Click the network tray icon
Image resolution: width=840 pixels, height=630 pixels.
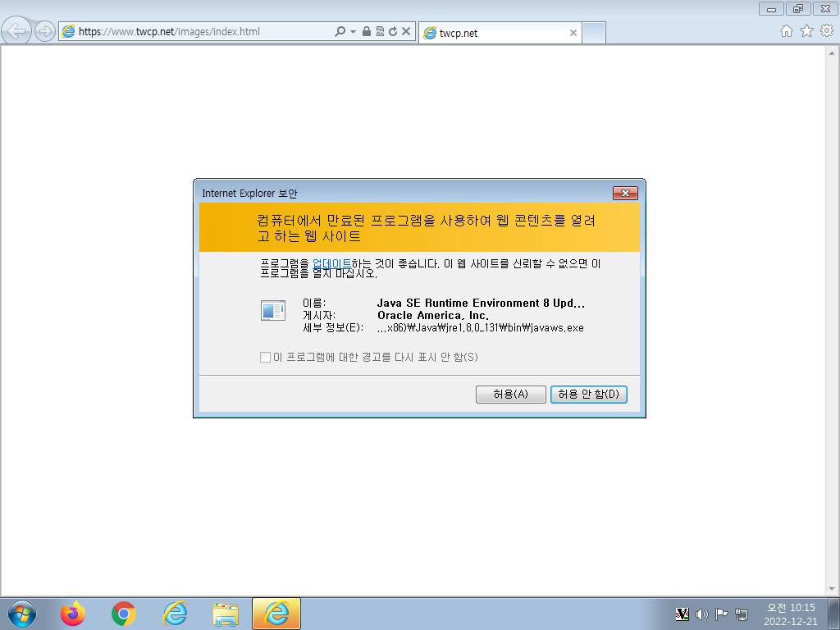742,614
